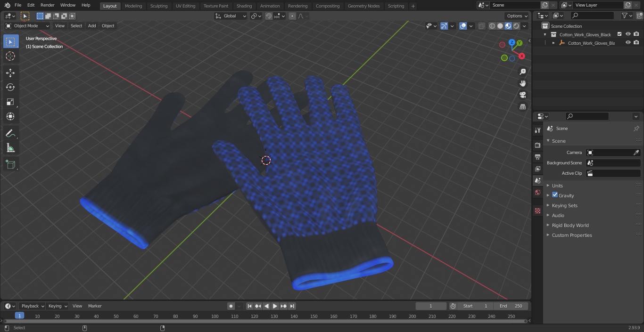This screenshot has width=644, height=332.
Task: Toggle the Gravity checkbox
Action: [555, 195]
